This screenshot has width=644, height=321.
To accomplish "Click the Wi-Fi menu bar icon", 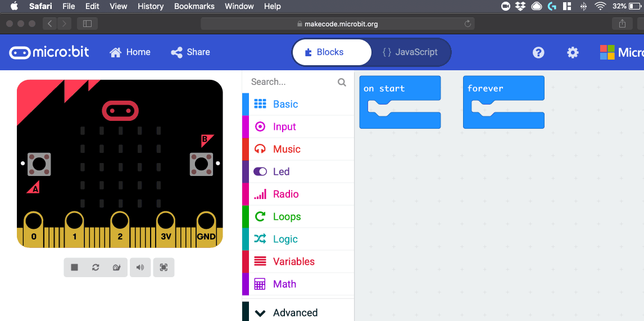I will [601, 6].
